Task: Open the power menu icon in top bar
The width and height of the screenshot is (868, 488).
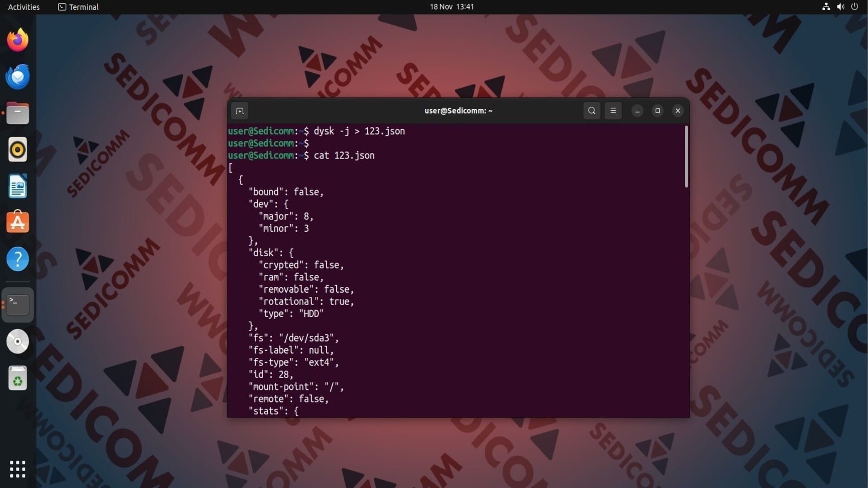Action: (x=854, y=7)
